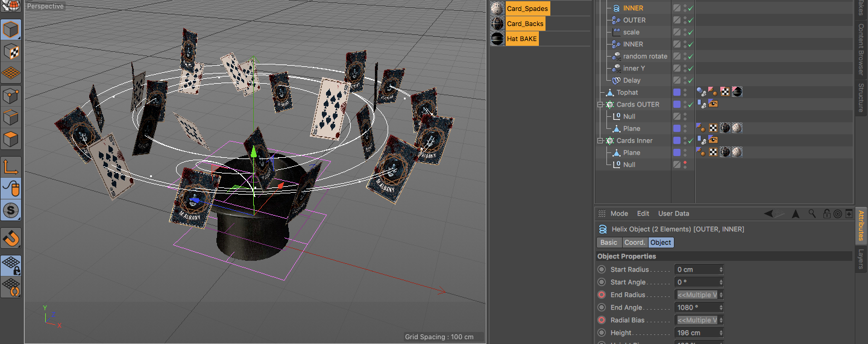Click the layer color square for Tophat
868x344 pixels.
677,92
